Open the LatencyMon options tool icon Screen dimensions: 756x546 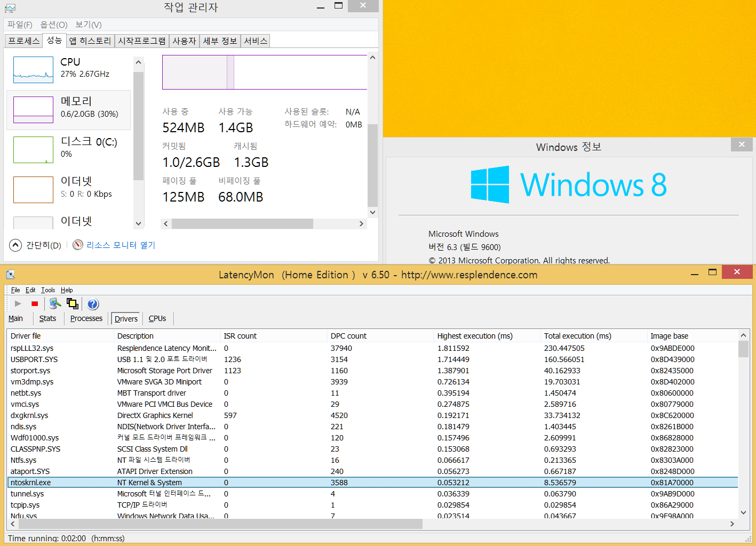(x=54, y=303)
